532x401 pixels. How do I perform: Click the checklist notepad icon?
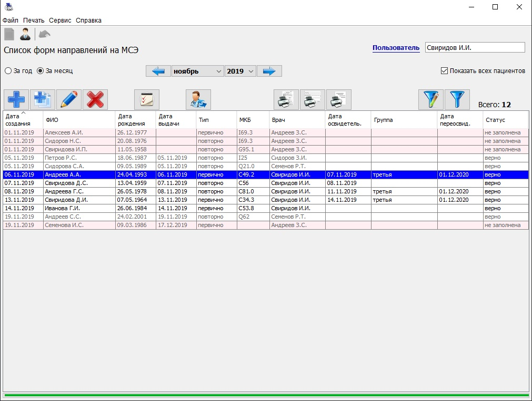tap(147, 99)
